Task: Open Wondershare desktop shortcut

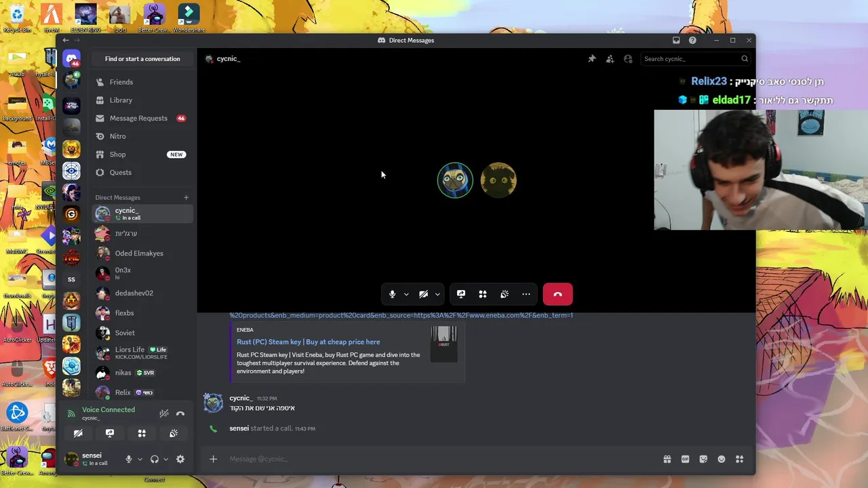Action: tap(189, 18)
